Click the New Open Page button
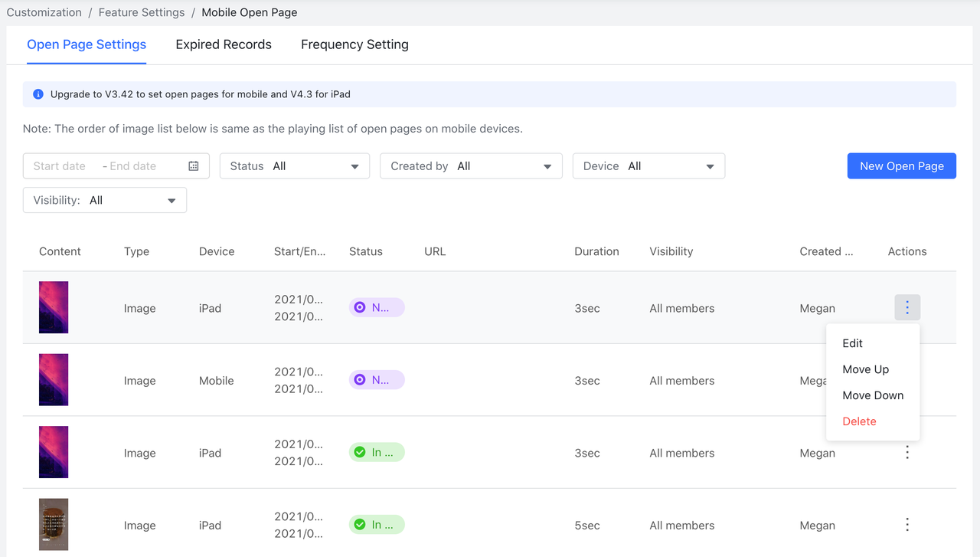 (901, 165)
